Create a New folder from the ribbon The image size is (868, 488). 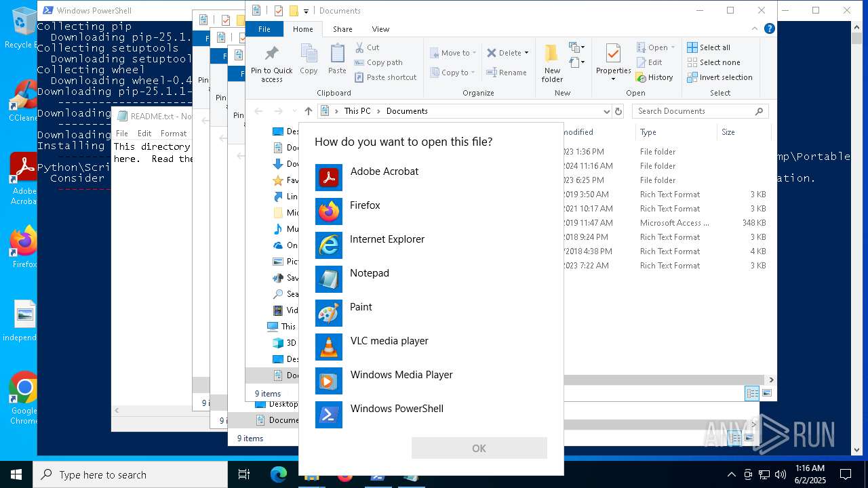point(552,64)
